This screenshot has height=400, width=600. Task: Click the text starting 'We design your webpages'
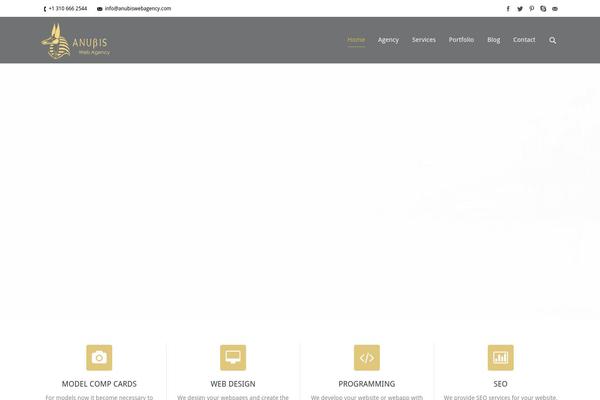tap(233, 397)
